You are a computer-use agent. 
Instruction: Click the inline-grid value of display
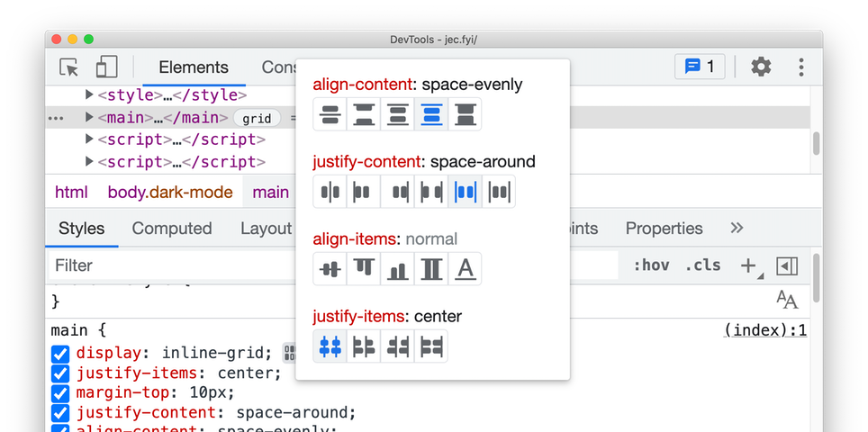(x=215, y=354)
